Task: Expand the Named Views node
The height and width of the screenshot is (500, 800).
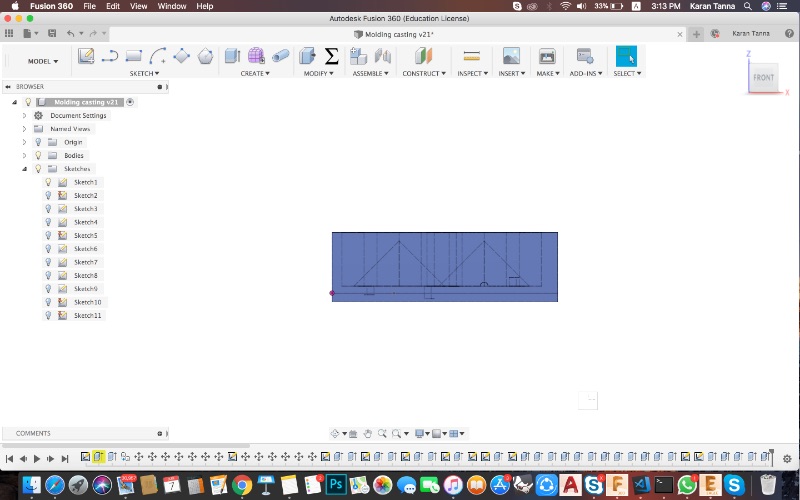Action: (24, 129)
